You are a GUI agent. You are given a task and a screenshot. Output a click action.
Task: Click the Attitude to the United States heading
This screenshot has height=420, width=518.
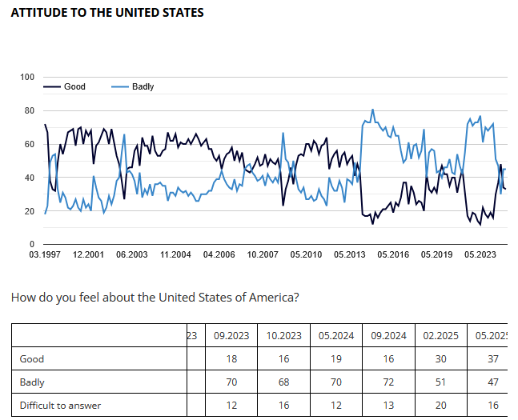[107, 13]
